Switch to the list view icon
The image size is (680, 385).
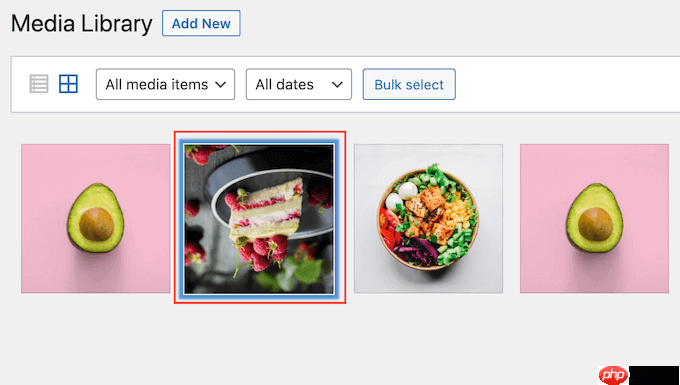click(x=39, y=84)
